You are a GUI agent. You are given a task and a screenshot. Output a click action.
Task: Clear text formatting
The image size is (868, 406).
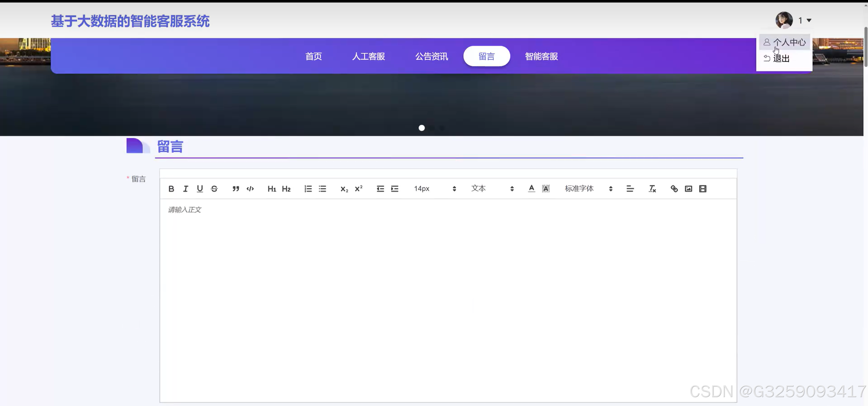point(652,189)
